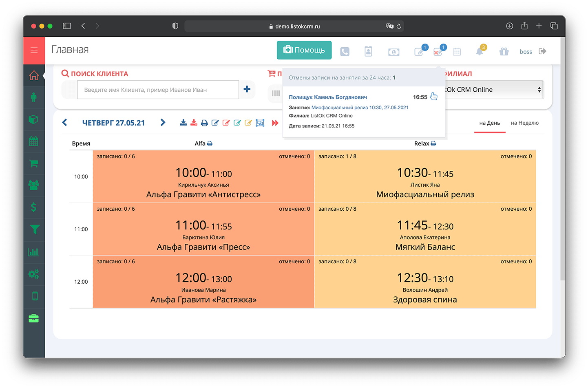Open the dollar sign finance sidebar item
588x388 pixels.
point(34,207)
